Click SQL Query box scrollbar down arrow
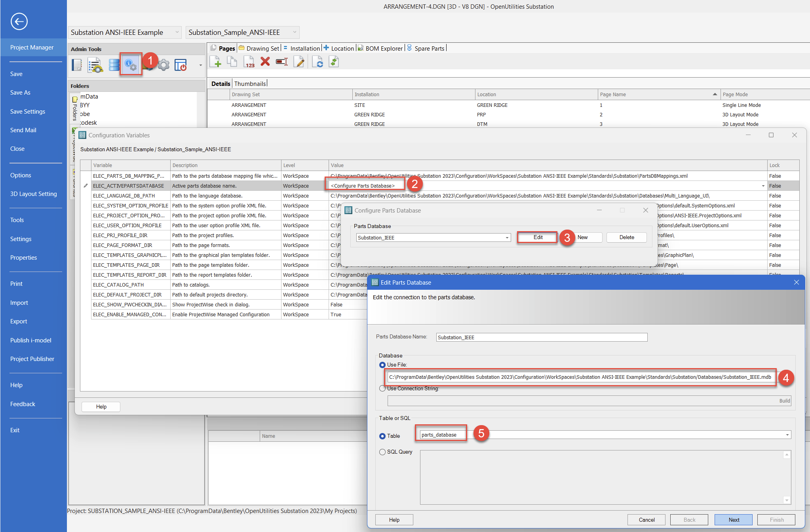This screenshot has height=532, width=810. pos(787,500)
